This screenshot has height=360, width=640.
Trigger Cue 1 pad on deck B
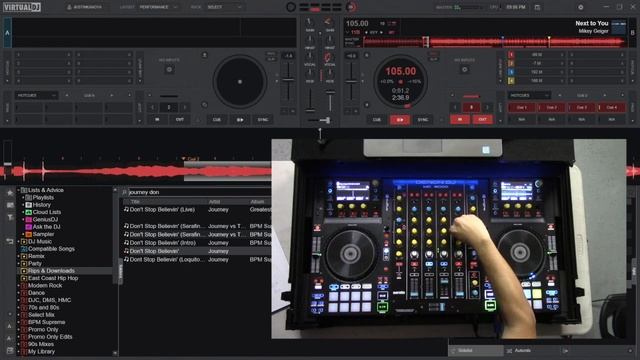pyautogui.click(x=522, y=107)
